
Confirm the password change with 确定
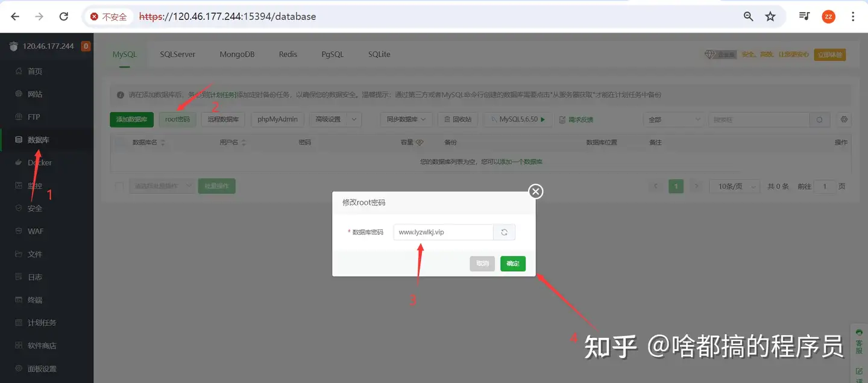[513, 264]
